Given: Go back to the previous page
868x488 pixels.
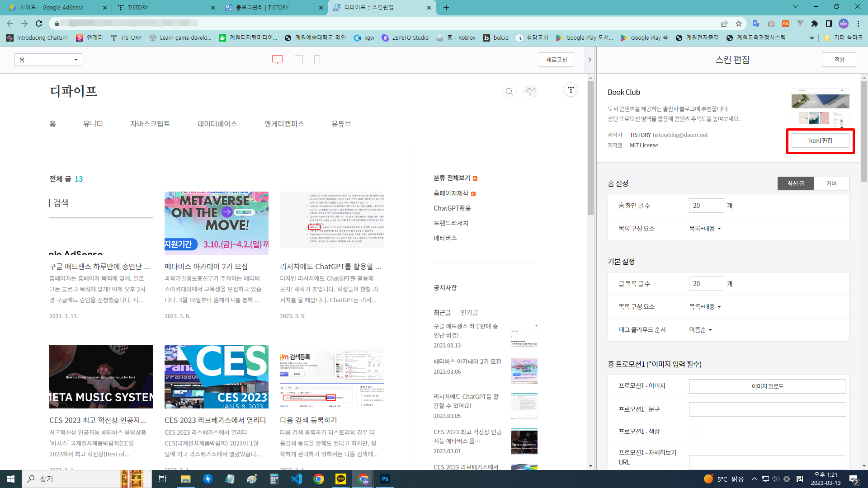Looking at the screenshot, I should coord(10,23).
